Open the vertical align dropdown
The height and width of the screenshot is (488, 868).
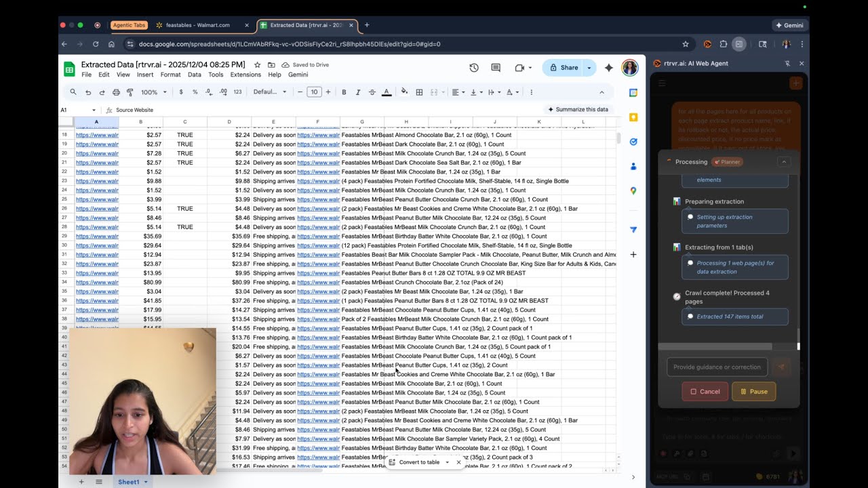tap(476, 92)
